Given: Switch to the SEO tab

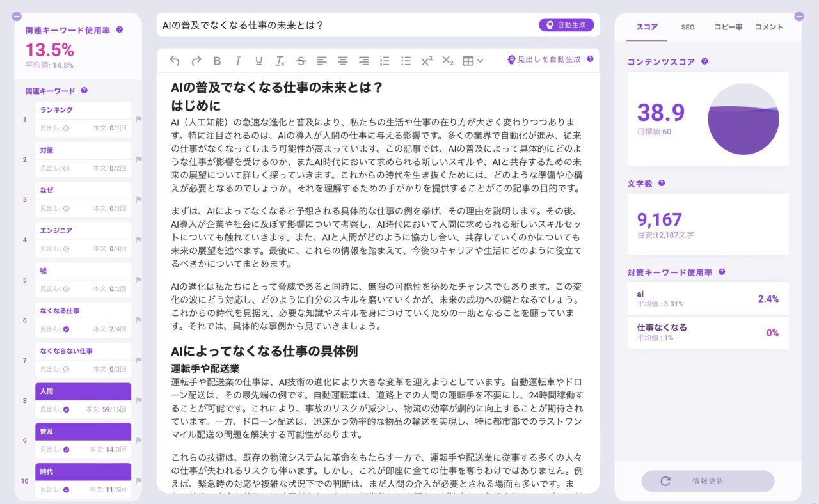Looking at the screenshot, I should 687,27.
